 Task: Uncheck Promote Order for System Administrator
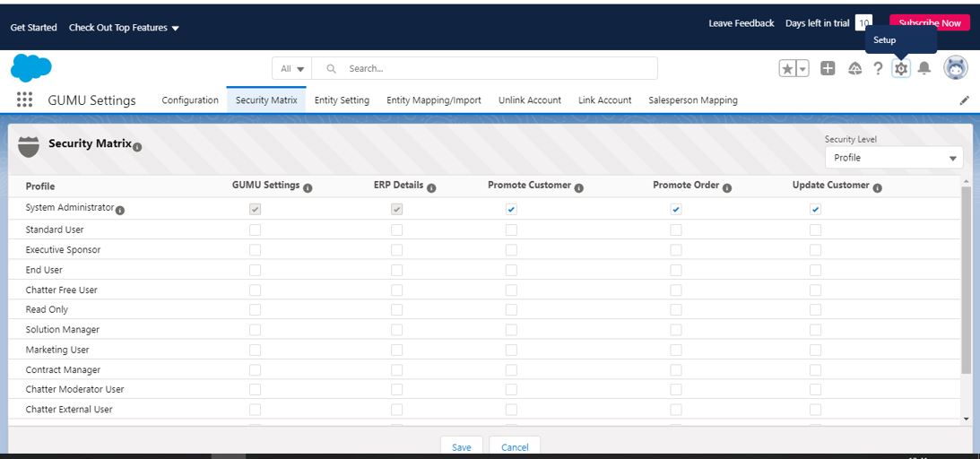(x=676, y=210)
